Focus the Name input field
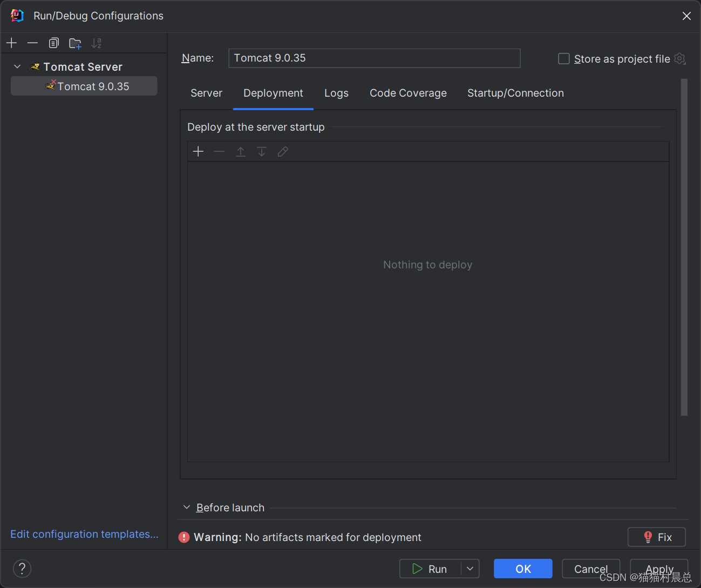This screenshot has width=701, height=588. (375, 58)
